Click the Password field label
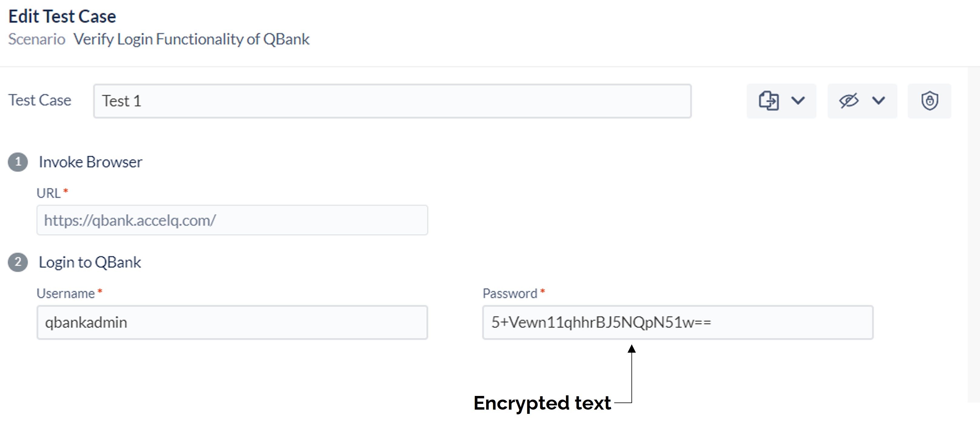This screenshot has height=426, width=980. [x=510, y=293]
